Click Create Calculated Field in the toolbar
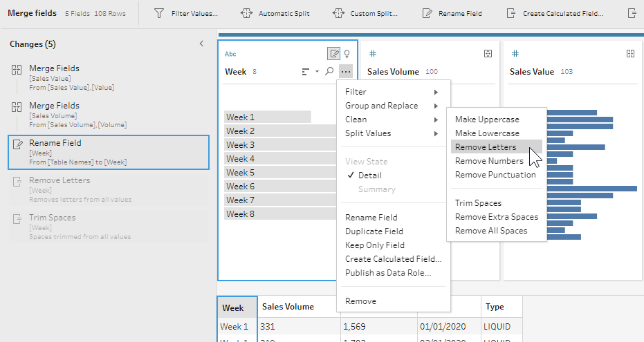Viewport: 644px width, 342px height. point(555,14)
